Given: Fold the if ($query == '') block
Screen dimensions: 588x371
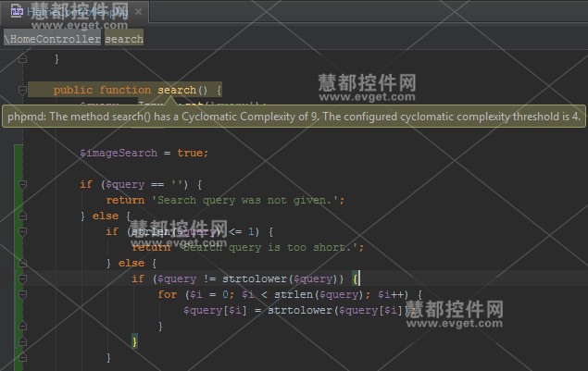Looking at the screenshot, I should [22, 184].
